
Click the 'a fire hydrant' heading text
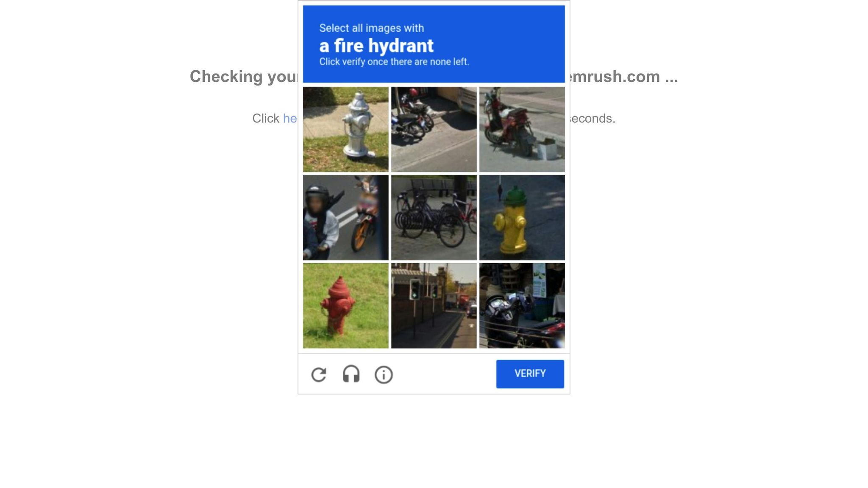(376, 46)
